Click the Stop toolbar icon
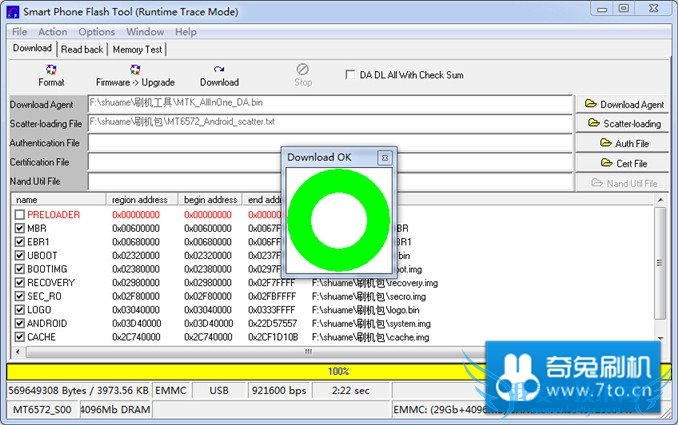 click(x=303, y=75)
